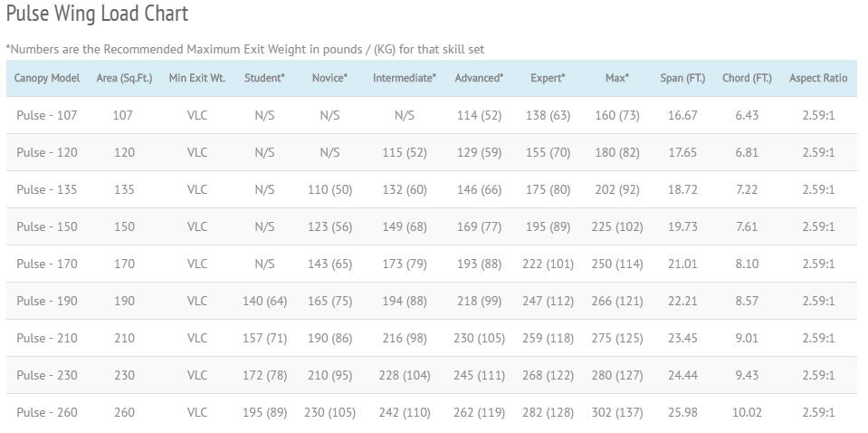868x433 pixels.
Task: Click the Span (FT.) column header
Action: tap(682, 78)
